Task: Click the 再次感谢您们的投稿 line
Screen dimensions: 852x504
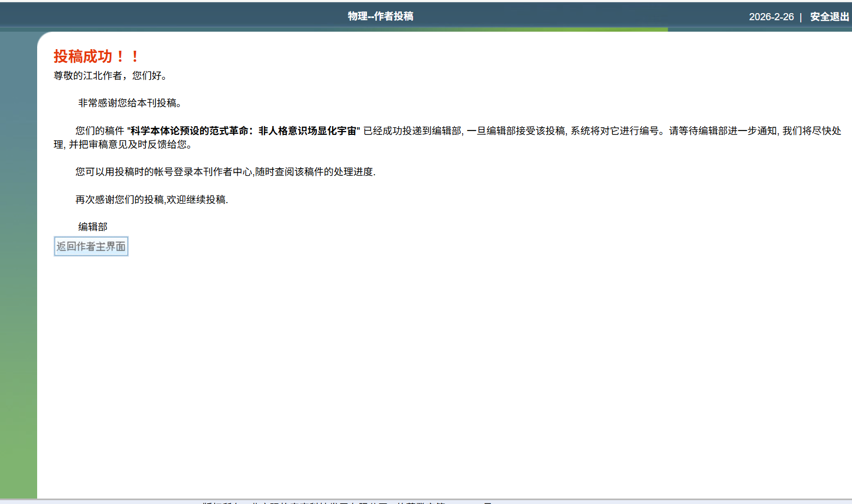Action: click(120, 200)
